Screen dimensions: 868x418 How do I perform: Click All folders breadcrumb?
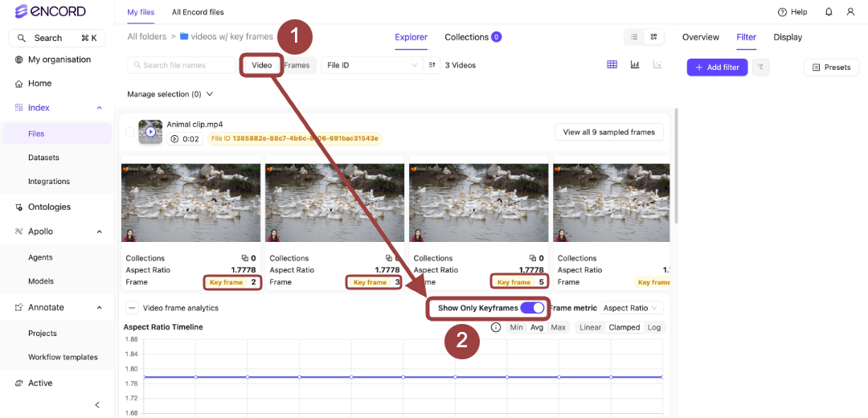[x=147, y=36]
